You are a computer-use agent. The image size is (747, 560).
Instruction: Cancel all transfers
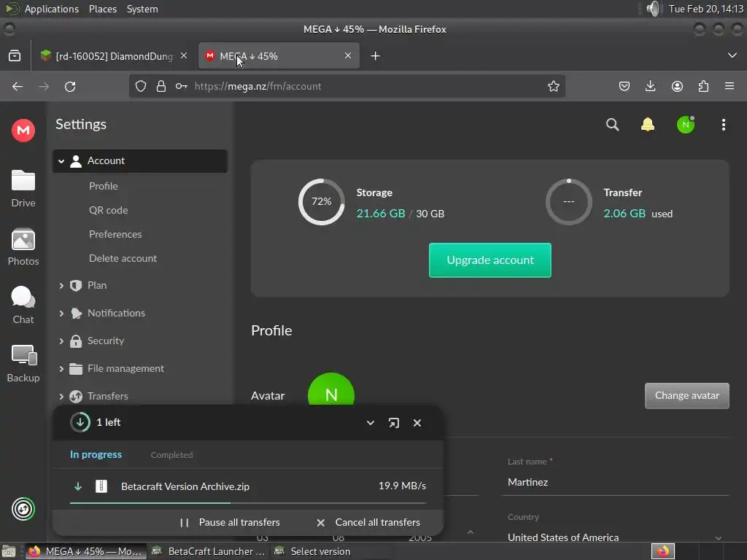point(368,522)
